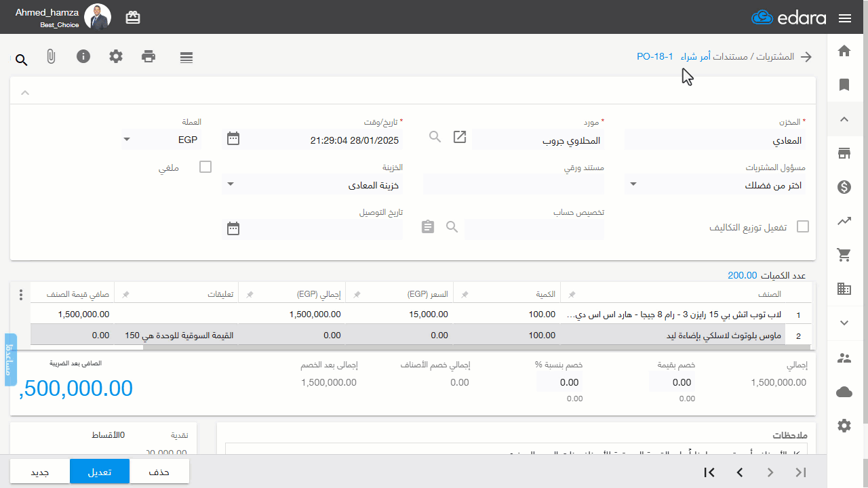Expand the sidebar section with the down chevron
This screenshot has width=868, height=488.
[844, 323]
